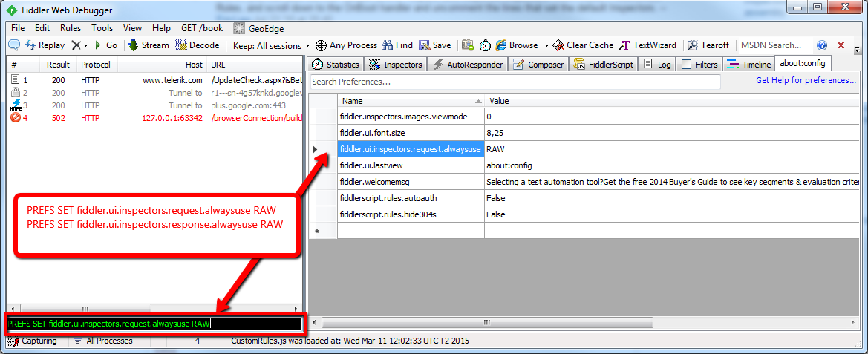Switch to the Composer tab

pyautogui.click(x=538, y=64)
